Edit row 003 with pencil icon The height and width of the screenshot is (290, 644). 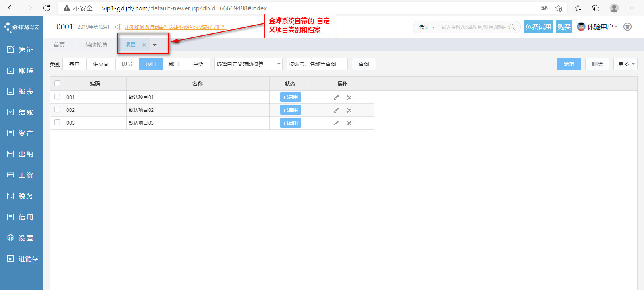pyautogui.click(x=336, y=123)
